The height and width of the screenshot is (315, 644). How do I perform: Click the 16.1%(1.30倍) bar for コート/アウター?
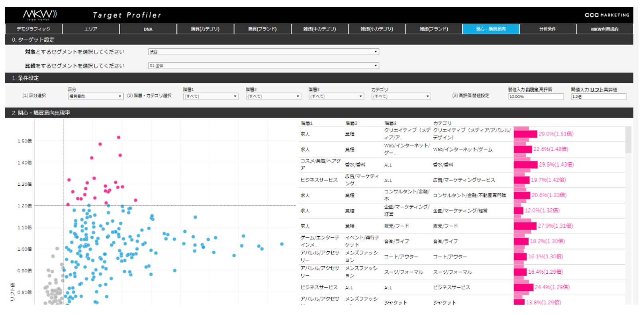[520, 257]
